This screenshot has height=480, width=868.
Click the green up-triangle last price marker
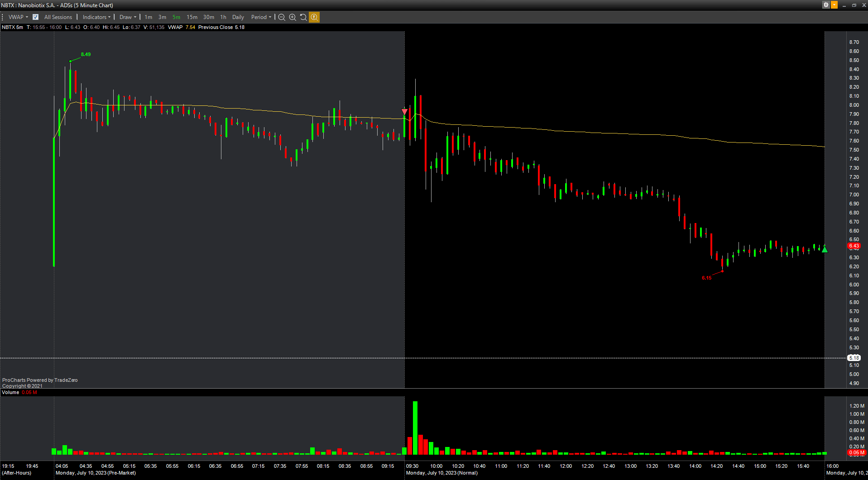pyautogui.click(x=825, y=249)
